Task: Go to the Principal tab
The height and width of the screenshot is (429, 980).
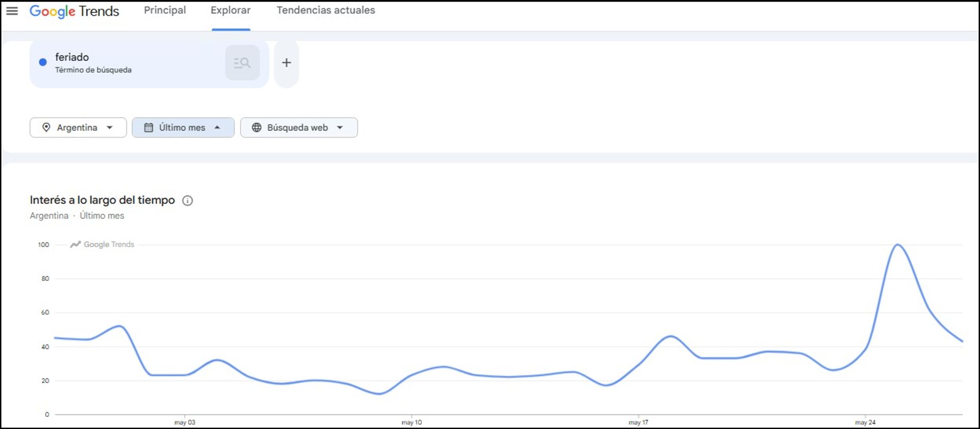Action: click(x=165, y=10)
